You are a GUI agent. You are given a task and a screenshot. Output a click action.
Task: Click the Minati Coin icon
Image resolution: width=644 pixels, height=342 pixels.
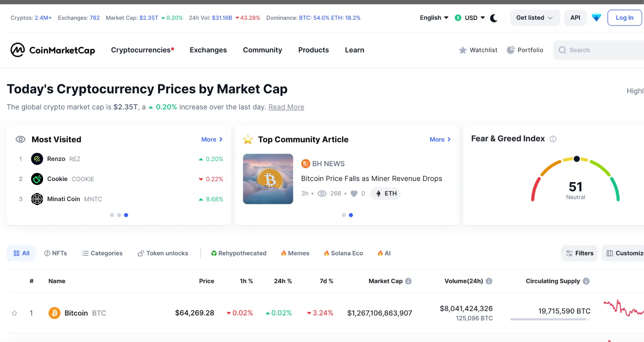pyautogui.click(x=37, y=199)
